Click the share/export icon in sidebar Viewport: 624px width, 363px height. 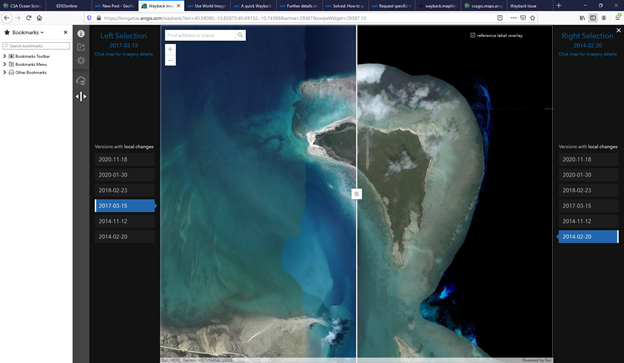[x=81, y=47]
